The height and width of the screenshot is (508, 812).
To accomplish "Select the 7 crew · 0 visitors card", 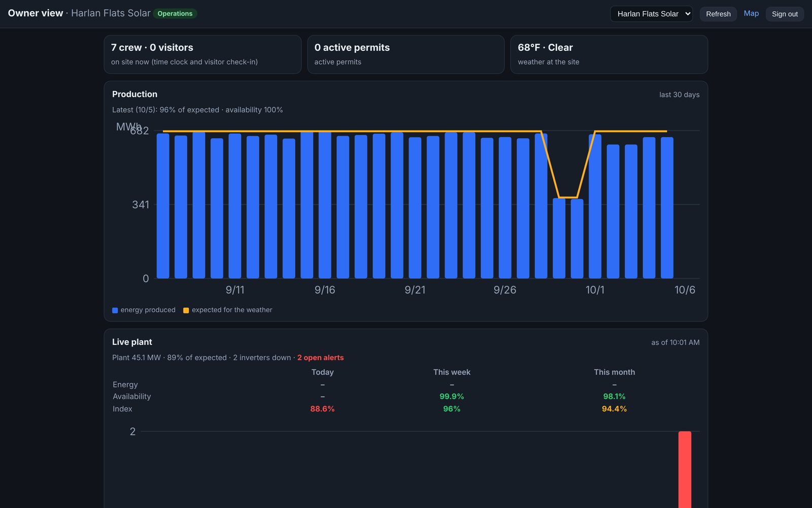I will pos(202,54).
